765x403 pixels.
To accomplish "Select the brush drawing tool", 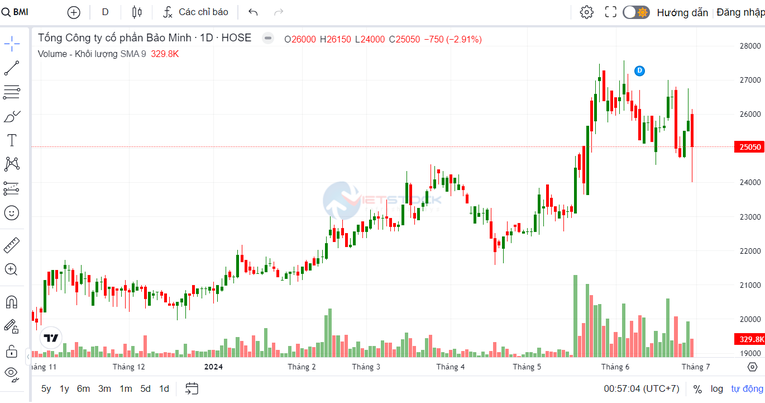I will pos(12,117).
